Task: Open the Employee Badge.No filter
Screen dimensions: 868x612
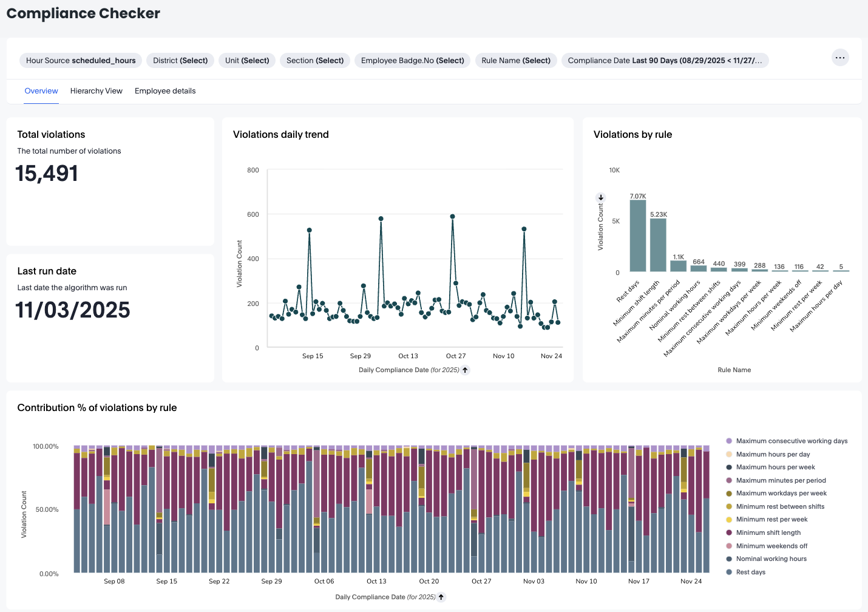Action: 413,61
